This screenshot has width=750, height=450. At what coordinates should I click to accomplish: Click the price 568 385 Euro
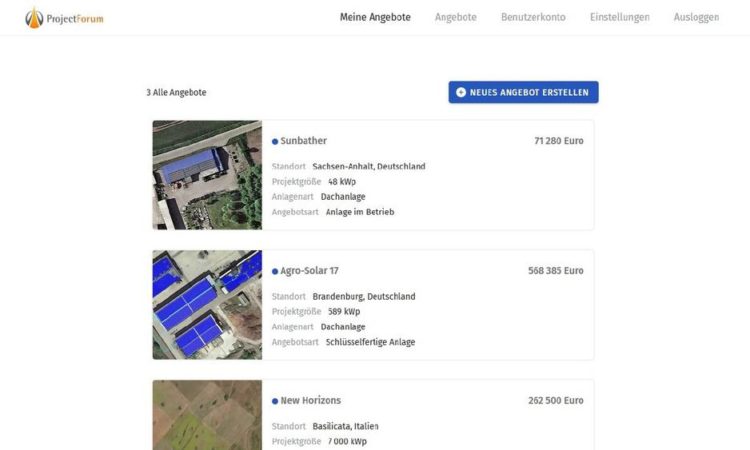(556, 271)
